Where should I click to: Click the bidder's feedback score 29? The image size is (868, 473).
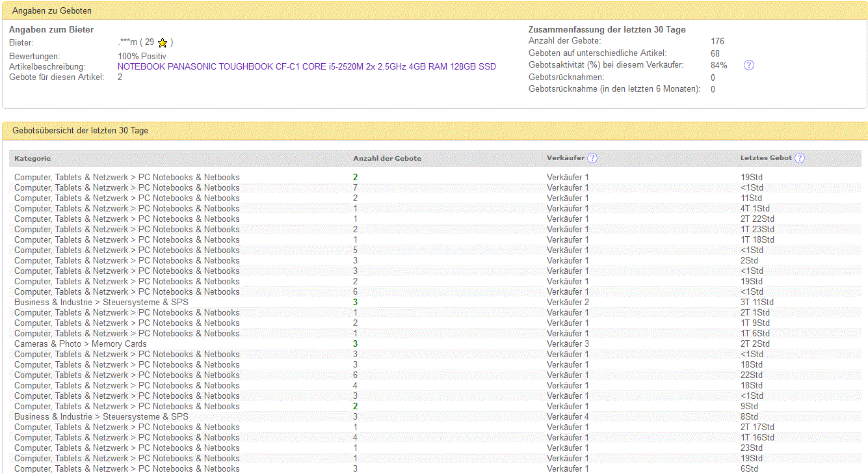click(x=150, y=42)
